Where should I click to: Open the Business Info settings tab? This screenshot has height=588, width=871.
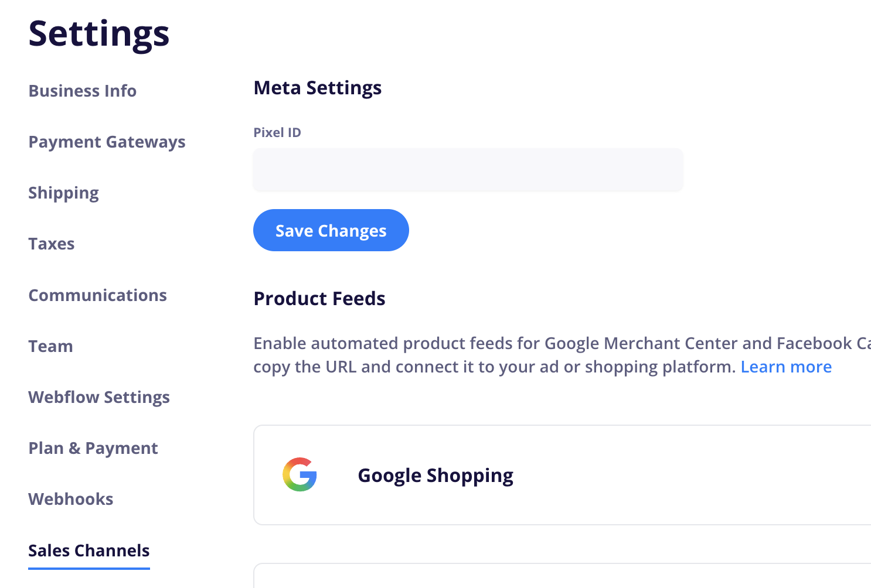pos(83,91)
